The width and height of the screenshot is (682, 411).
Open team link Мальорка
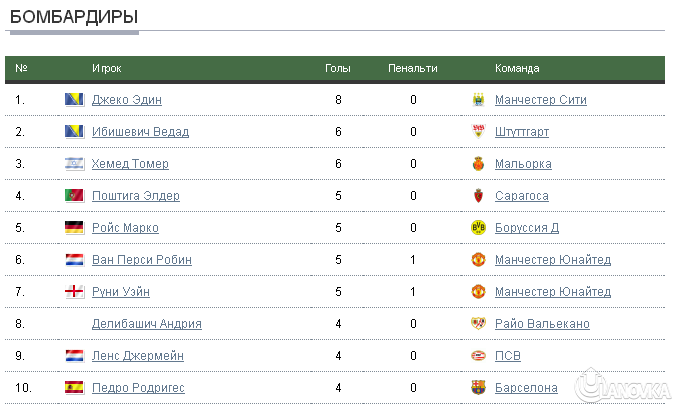pyautogui.click(x=523, y=164)
